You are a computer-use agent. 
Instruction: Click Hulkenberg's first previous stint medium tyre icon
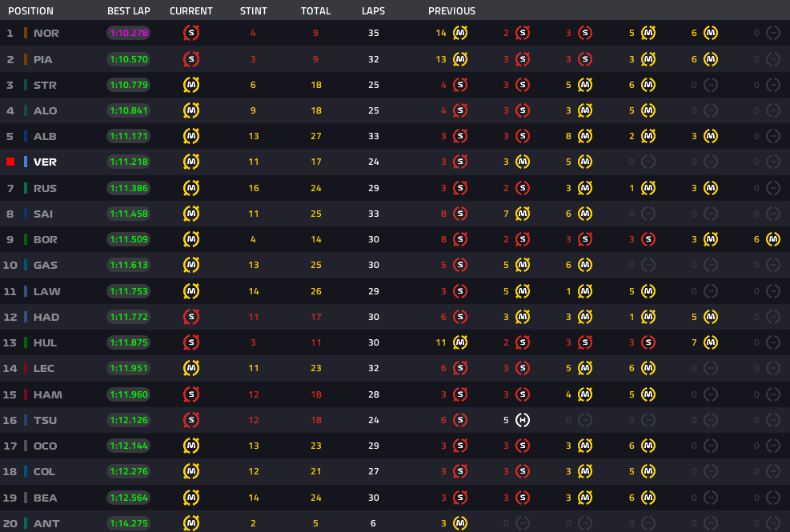(460, 342)
